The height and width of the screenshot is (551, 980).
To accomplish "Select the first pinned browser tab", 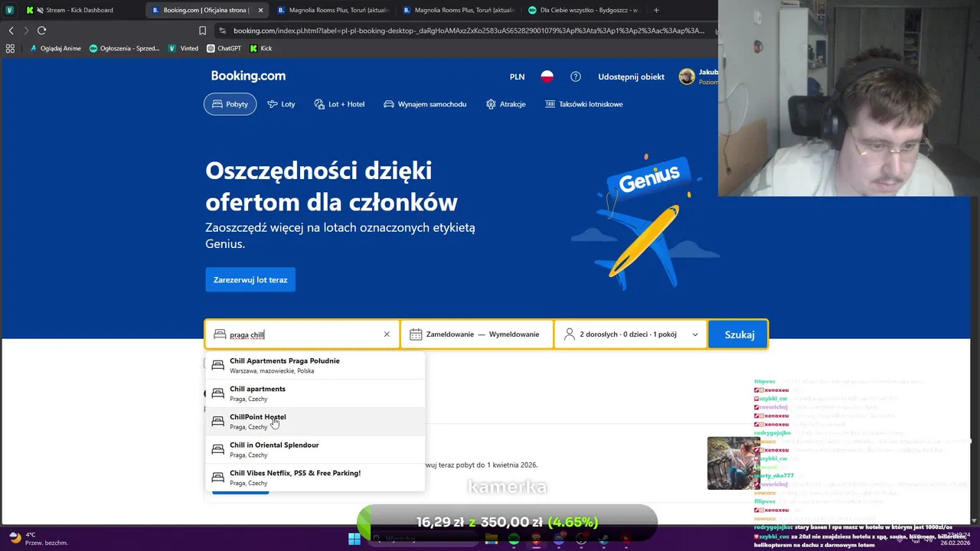I will click(10, 10).
